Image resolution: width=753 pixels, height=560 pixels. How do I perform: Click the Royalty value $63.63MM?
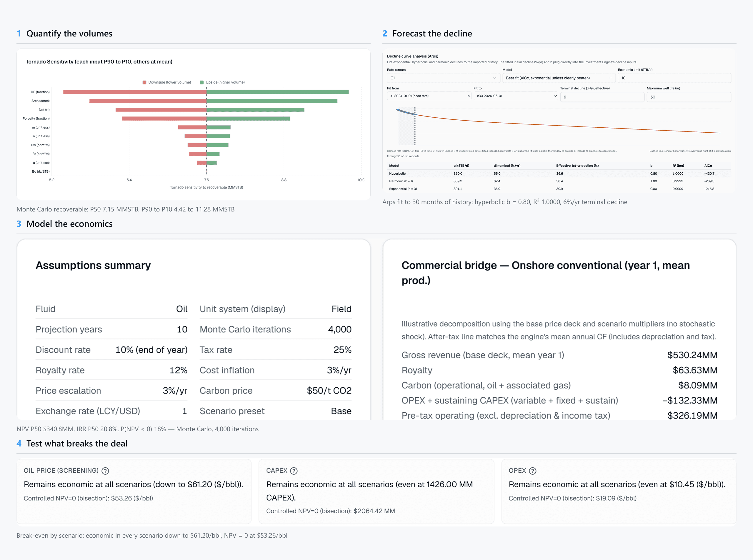(695, 370)
